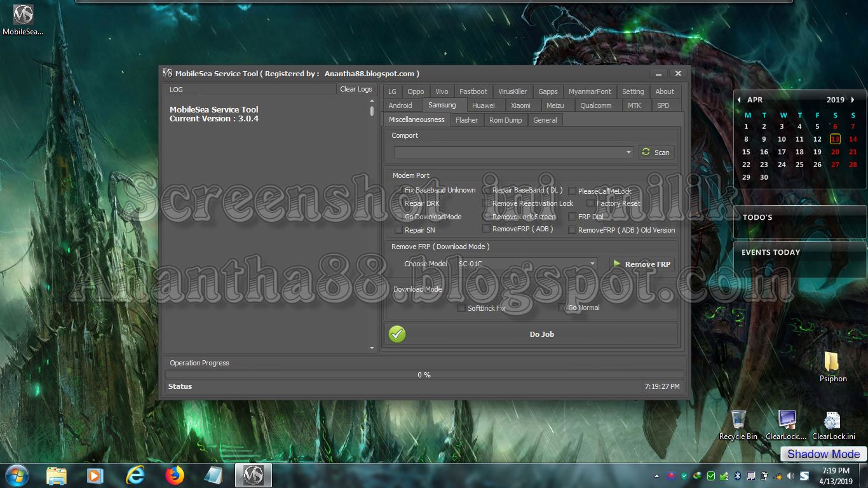Tick the Repair DRK checkbox
The image size is (868, 488).
pyautogui.click(x=398, y=203)
